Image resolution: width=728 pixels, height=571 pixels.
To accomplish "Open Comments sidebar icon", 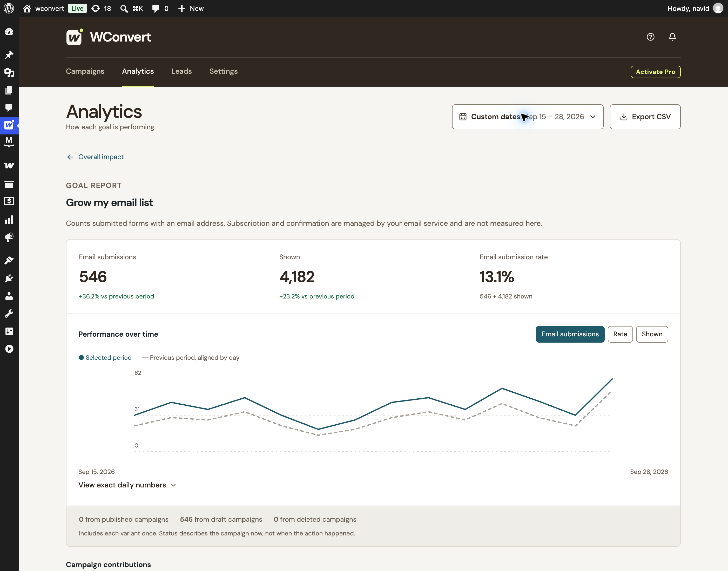I will pos(9,108).
